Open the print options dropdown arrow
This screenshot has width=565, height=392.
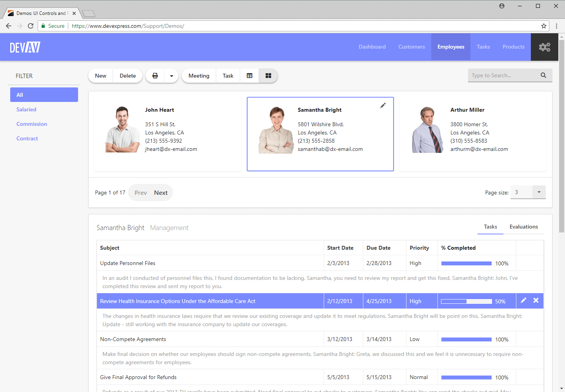point(171,75)
